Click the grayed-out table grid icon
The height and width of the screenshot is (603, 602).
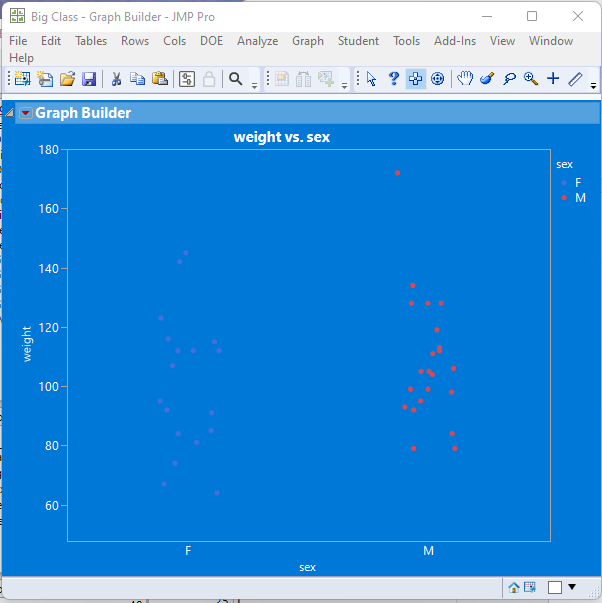[282, 79]
